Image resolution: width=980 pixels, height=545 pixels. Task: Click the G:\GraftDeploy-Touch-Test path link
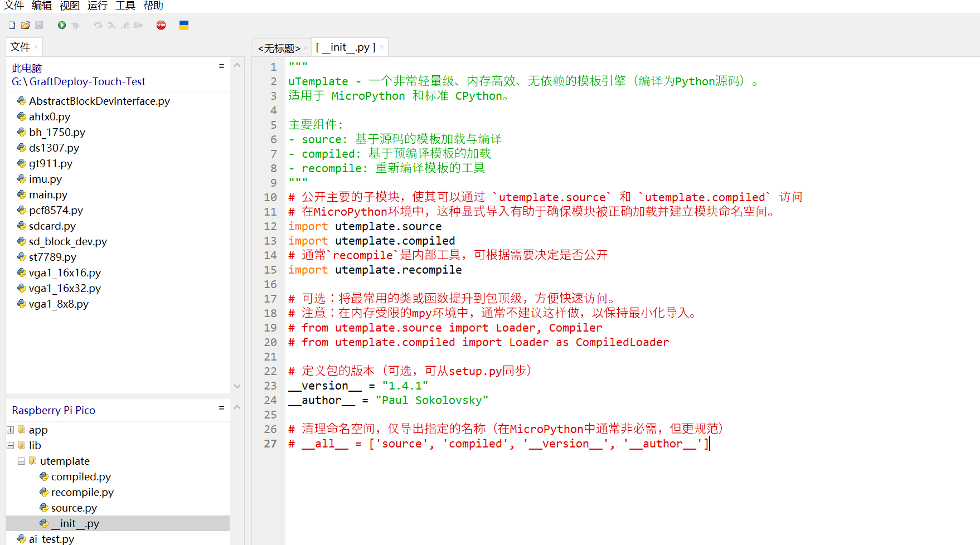coord(79,81)
